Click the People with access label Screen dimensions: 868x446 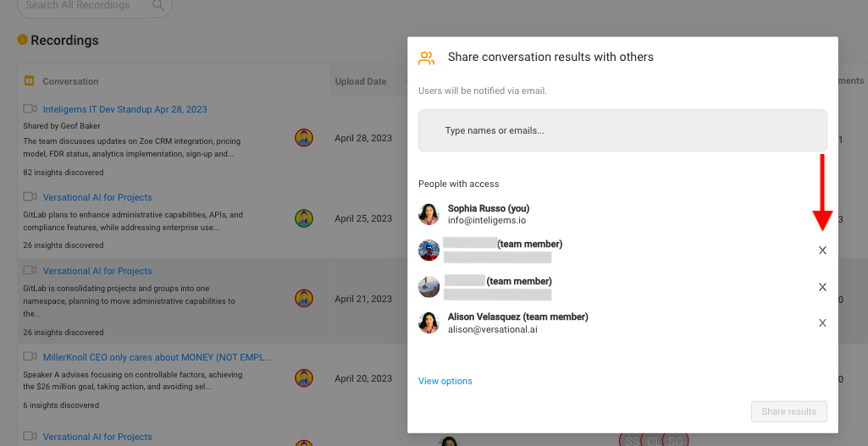[458, 184]
